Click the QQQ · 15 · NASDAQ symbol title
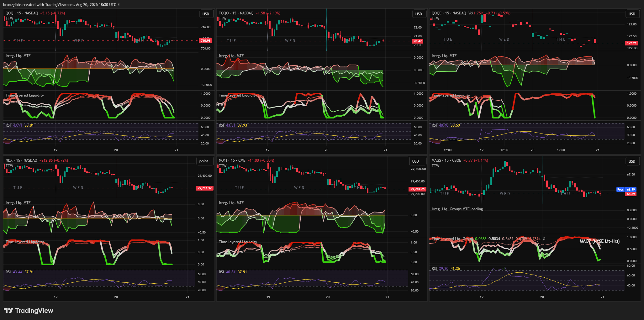The image size is (644, 320). [x=22, y=13]
